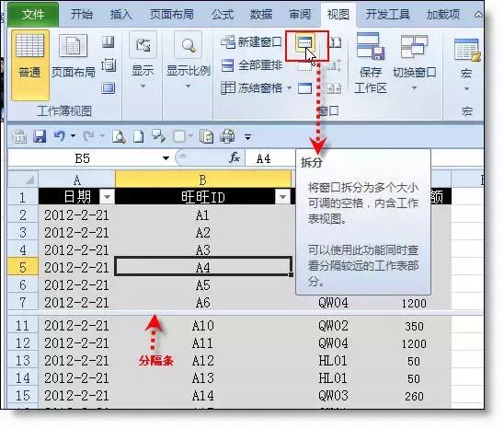The image size is (504, 429).
Task: Click cell containing A10
Action: point(203,326)
